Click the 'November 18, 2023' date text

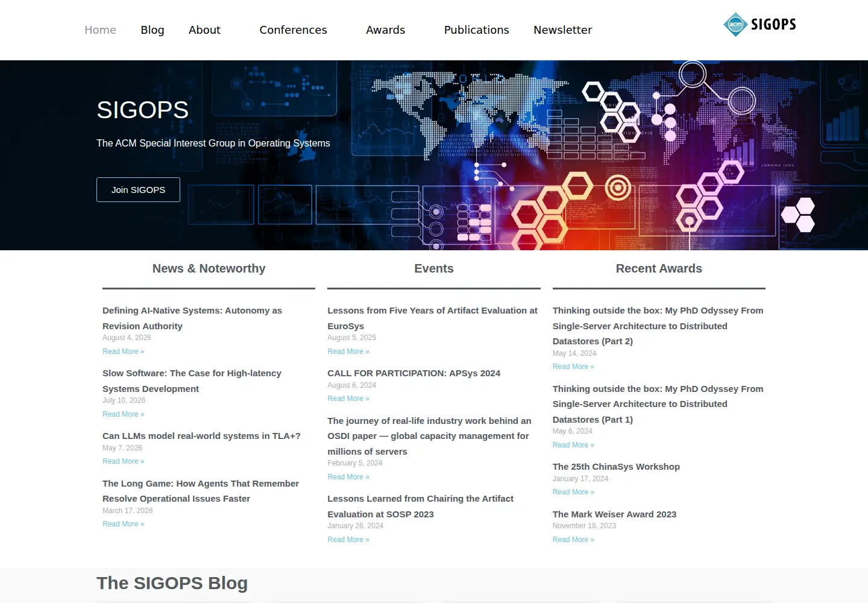584,526
